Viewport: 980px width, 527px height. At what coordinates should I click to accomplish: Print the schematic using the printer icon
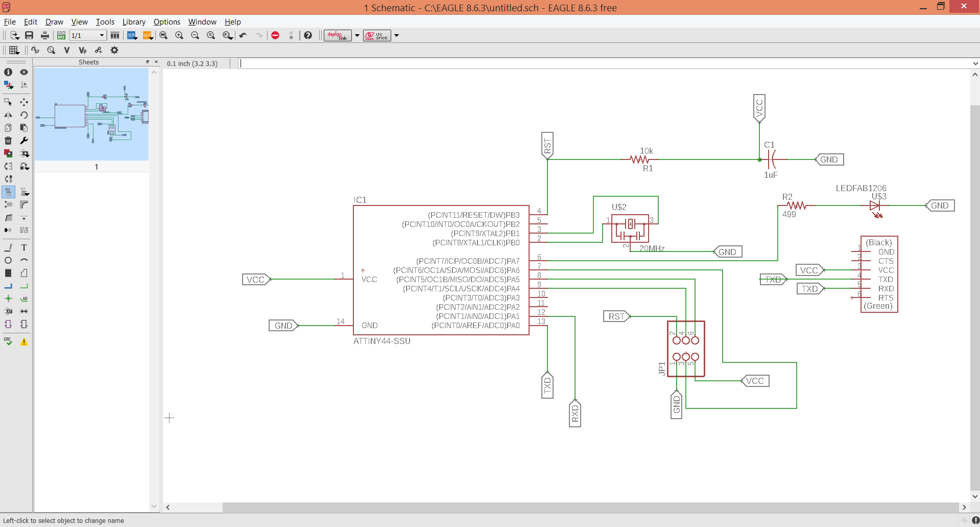(x=45, y=35)
